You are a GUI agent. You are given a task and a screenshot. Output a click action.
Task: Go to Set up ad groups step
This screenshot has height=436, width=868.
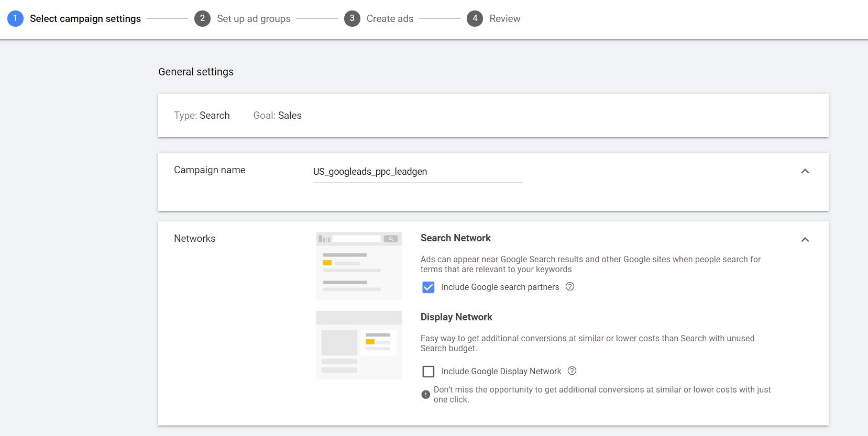[254, 19]
